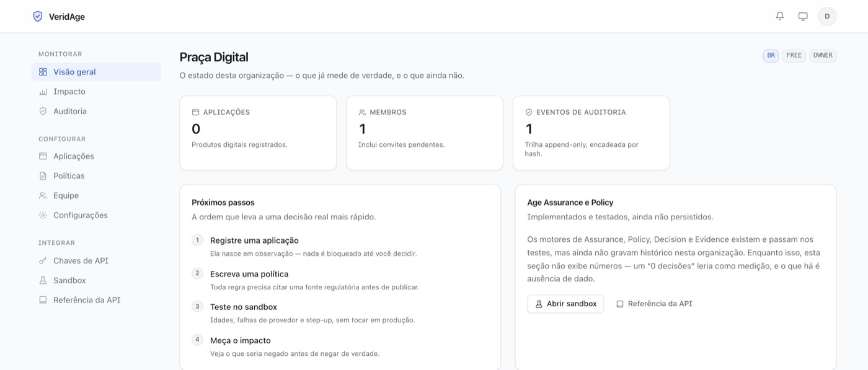868x370 pixels.
Task: Click 'Implementados e testados, ainda não persistidos.' text
Action: [620, 217]
